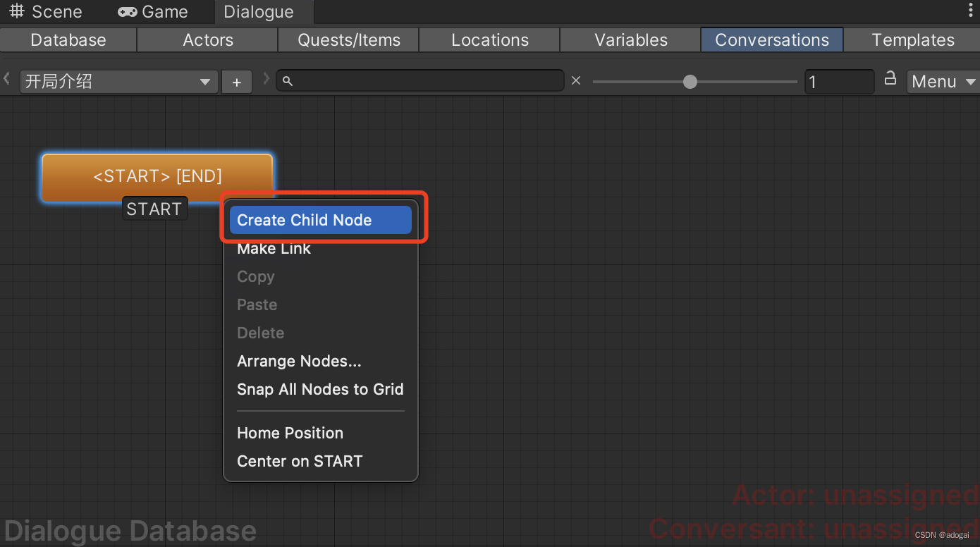This screenshot has height=547, width=980.
Task: Open the Menu dropdown
Action: coord(943,81)
